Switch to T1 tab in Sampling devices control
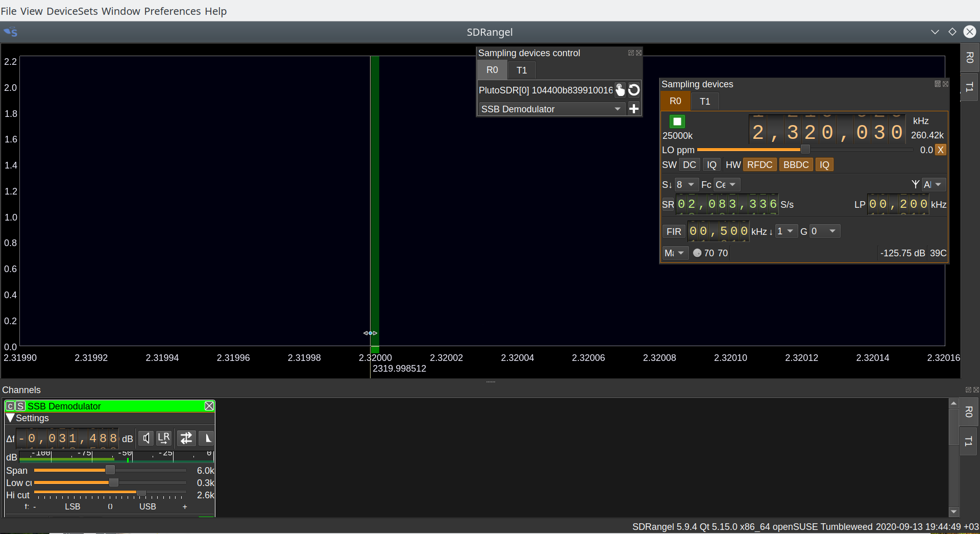 [521, 70]
